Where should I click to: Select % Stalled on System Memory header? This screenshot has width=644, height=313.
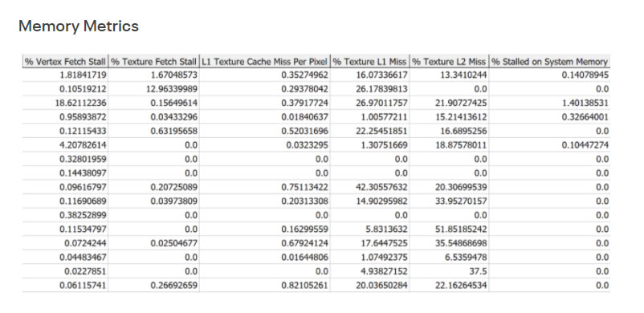[x=549, y=62]
